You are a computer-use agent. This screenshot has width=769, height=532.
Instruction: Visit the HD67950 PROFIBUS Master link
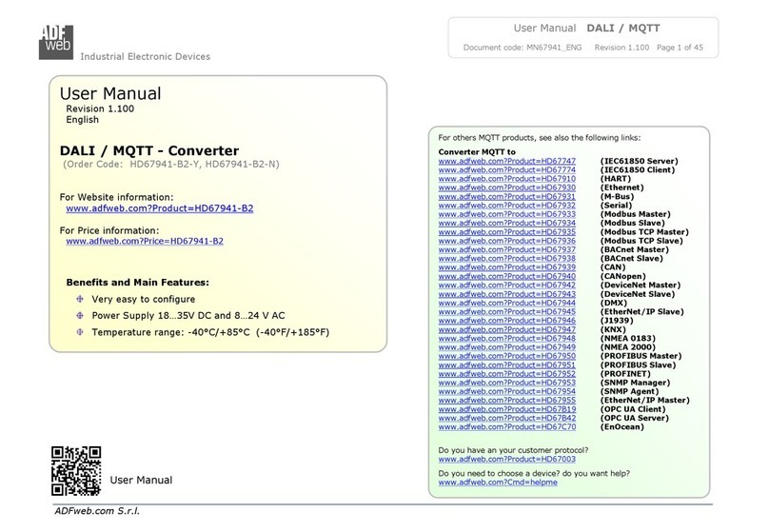tap(507, 356)
